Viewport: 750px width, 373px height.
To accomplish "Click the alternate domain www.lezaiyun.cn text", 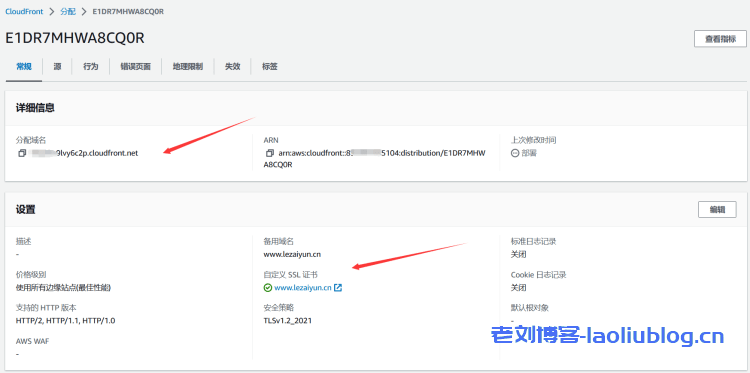I will point(292,254).
